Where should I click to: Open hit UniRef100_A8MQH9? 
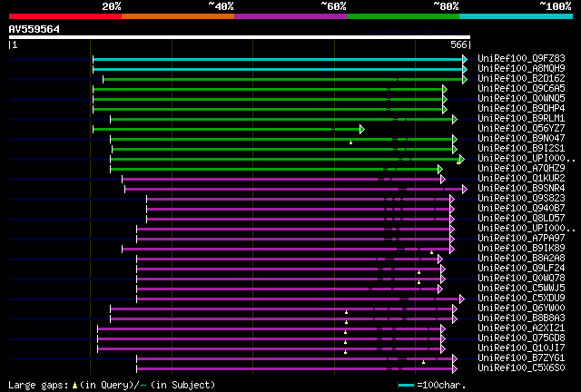(521, 69)
